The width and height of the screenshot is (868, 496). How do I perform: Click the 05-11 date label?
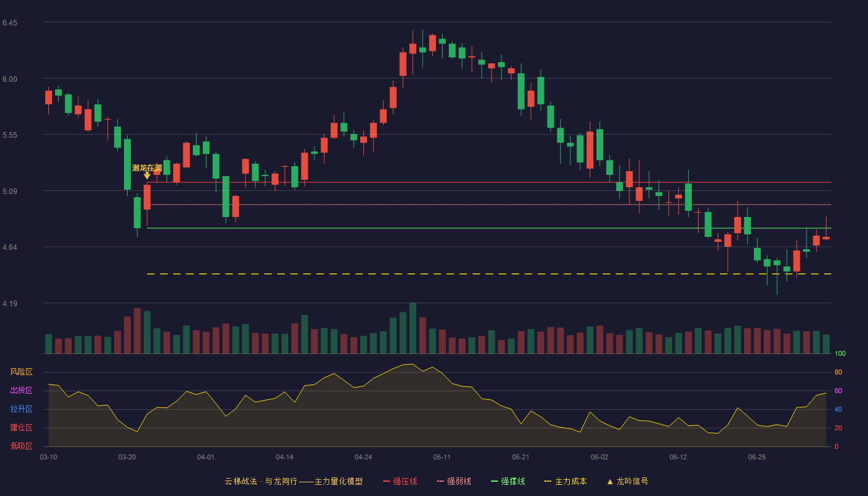coord(442,457)
